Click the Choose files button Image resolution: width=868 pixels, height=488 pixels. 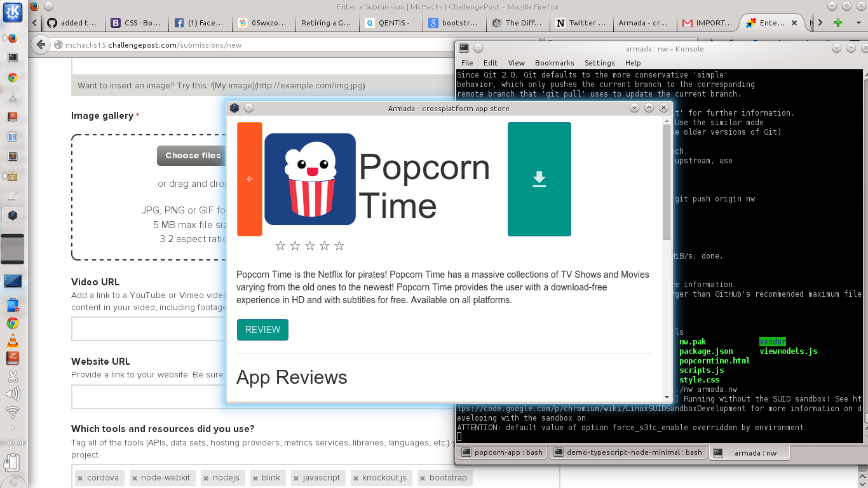pos(193,155)
